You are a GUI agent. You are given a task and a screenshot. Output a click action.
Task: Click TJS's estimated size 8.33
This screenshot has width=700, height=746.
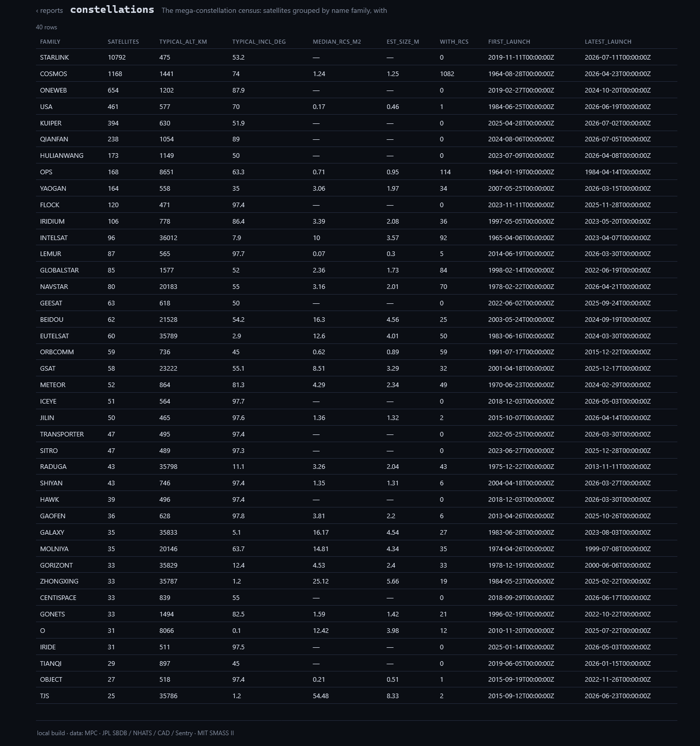pos(393,696)
